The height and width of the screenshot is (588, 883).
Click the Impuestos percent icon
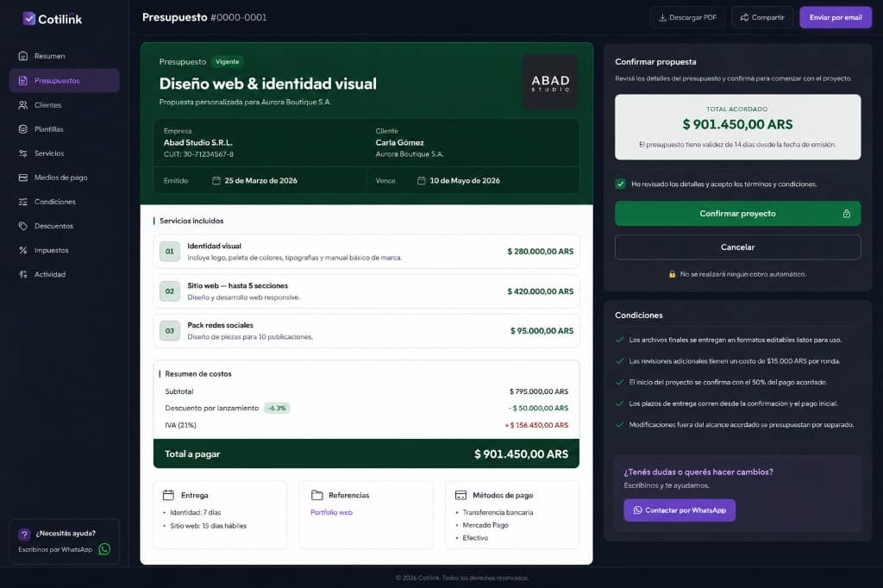23,250
